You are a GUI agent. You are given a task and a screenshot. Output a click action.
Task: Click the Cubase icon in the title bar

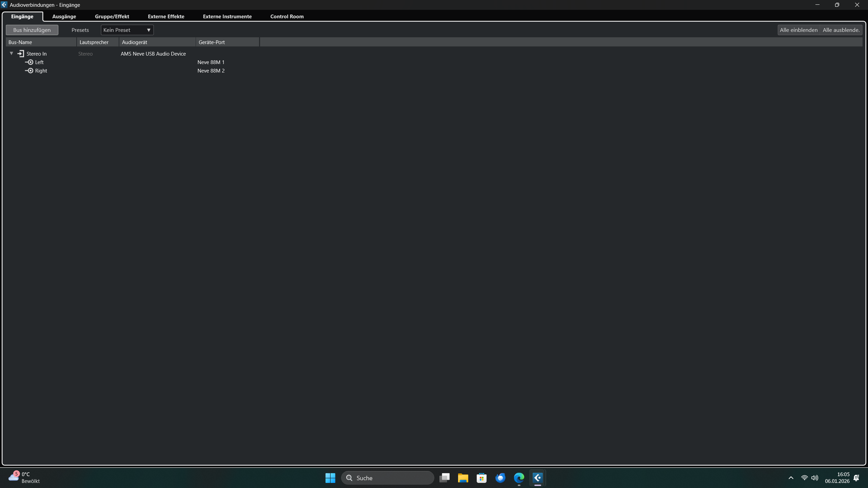click(4, 5)
